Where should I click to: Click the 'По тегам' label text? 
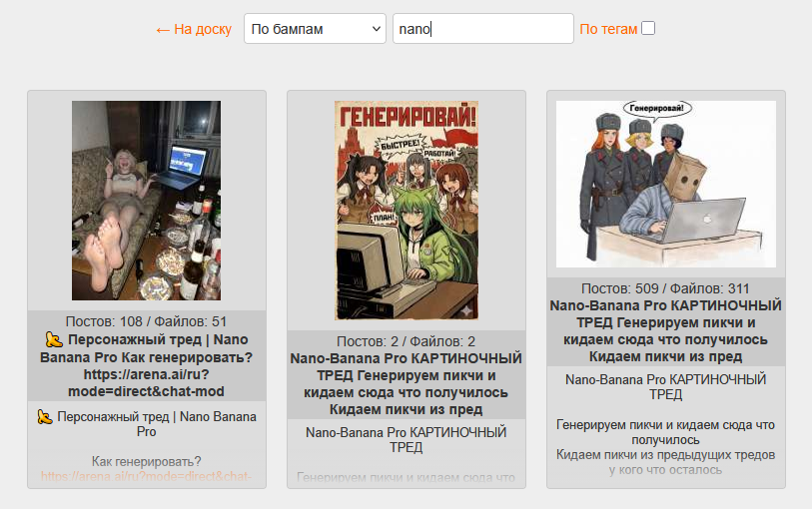click(608, 29)
